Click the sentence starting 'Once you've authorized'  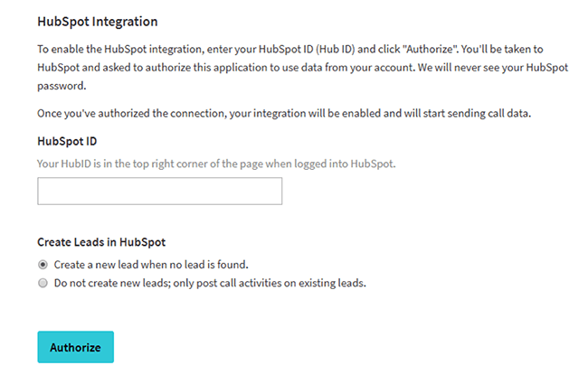[x=284, y=113]
